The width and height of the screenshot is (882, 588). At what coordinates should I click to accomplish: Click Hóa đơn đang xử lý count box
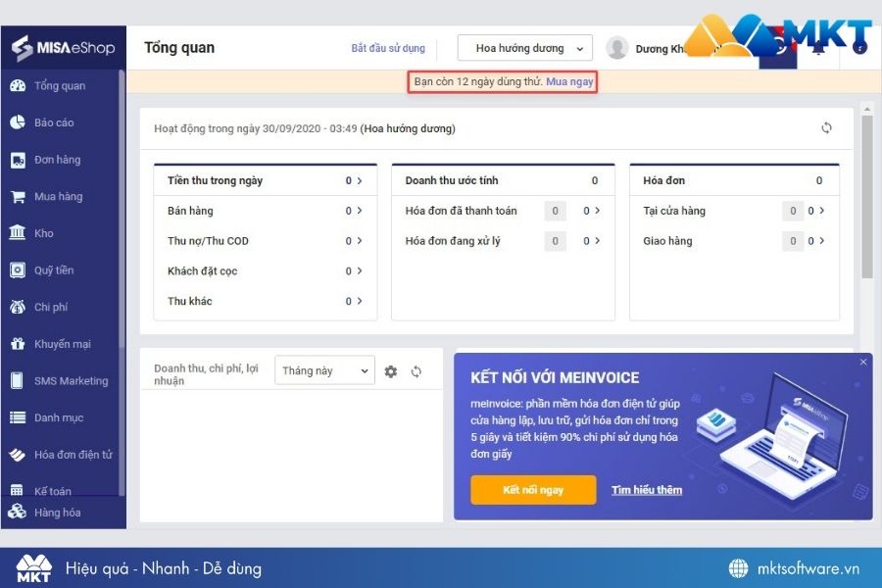556,241
